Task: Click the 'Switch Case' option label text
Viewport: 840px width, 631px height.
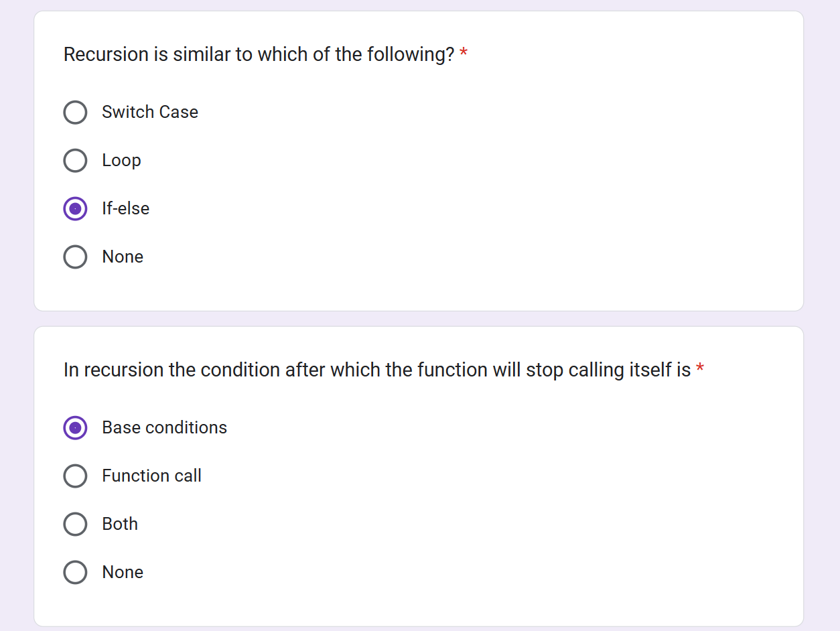Action: (150, 112)
